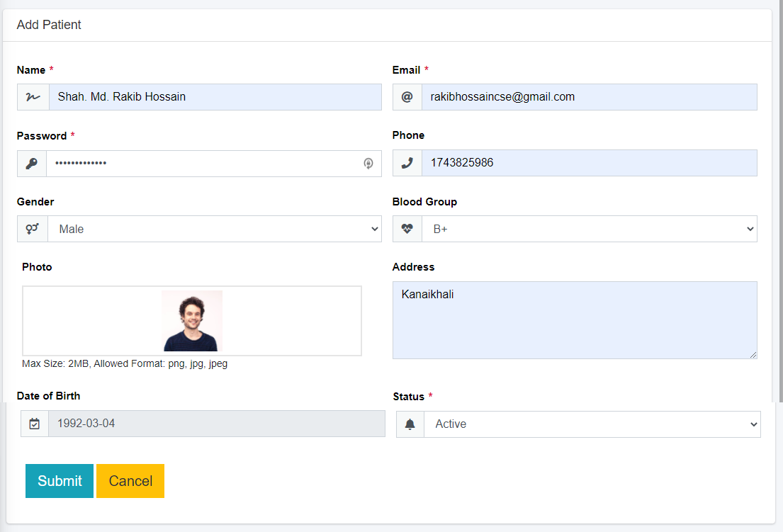Select the Phone number field
The height and width of the screenshot is (532, 783).
coord(589,163)
